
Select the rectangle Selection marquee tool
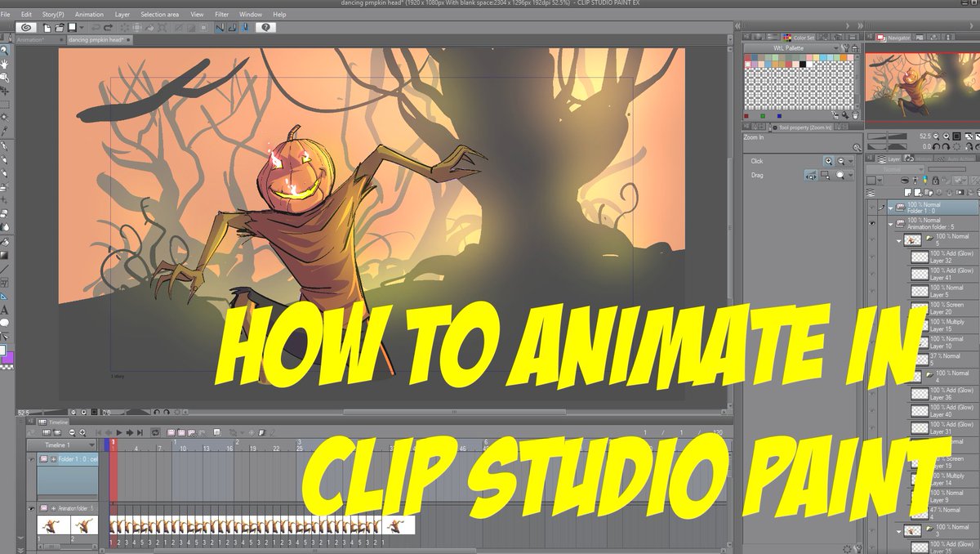coord(5,105)
